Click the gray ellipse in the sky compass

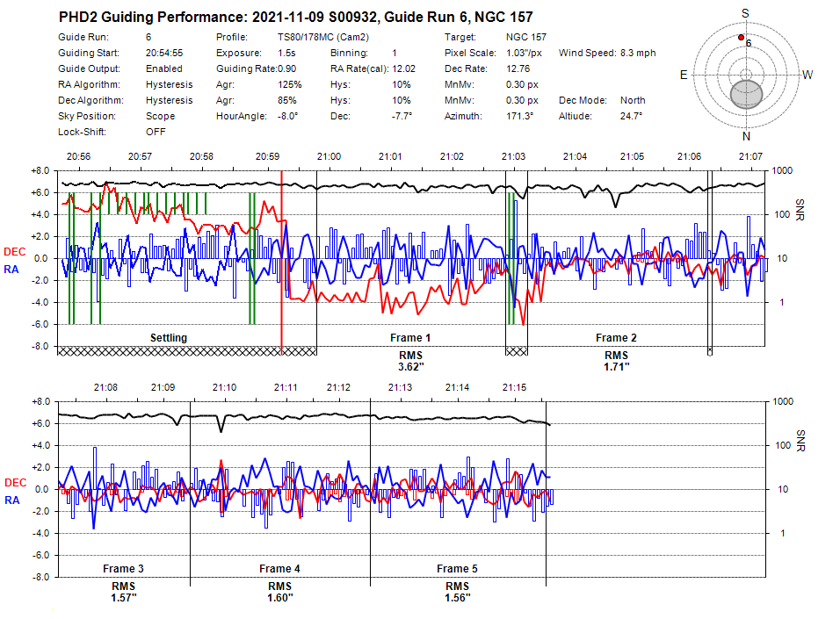point(746,95)
